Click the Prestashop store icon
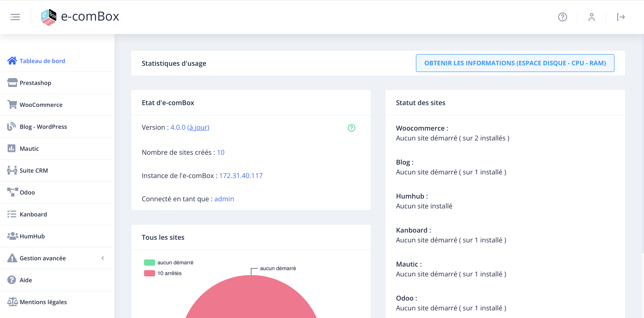The image size is (644, 318). (x=12, y=83)
